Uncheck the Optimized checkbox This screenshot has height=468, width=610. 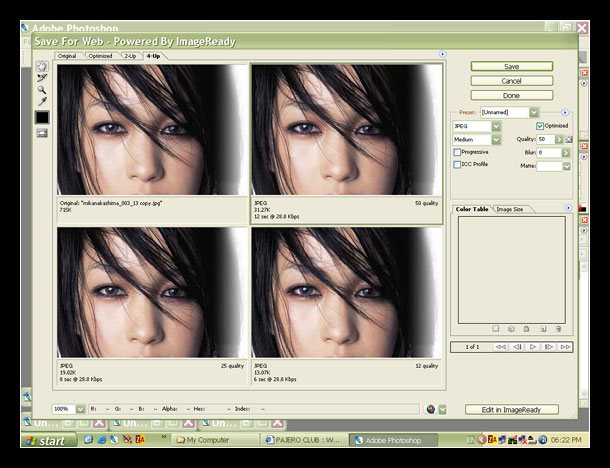(540, 126)
